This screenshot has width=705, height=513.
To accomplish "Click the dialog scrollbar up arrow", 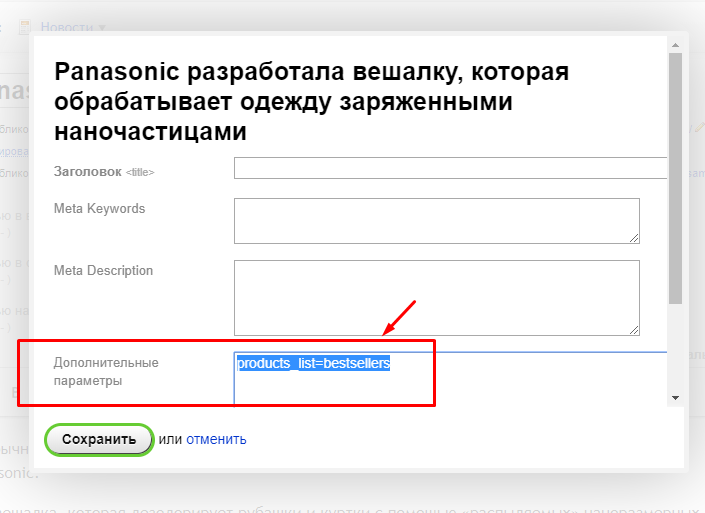I will point(676,44).
